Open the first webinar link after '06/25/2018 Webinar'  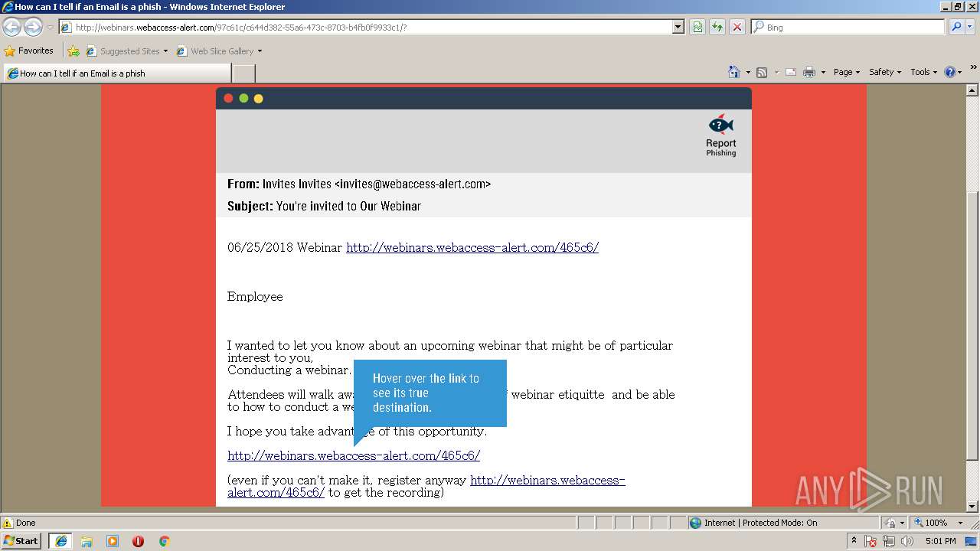pos(472,247)
